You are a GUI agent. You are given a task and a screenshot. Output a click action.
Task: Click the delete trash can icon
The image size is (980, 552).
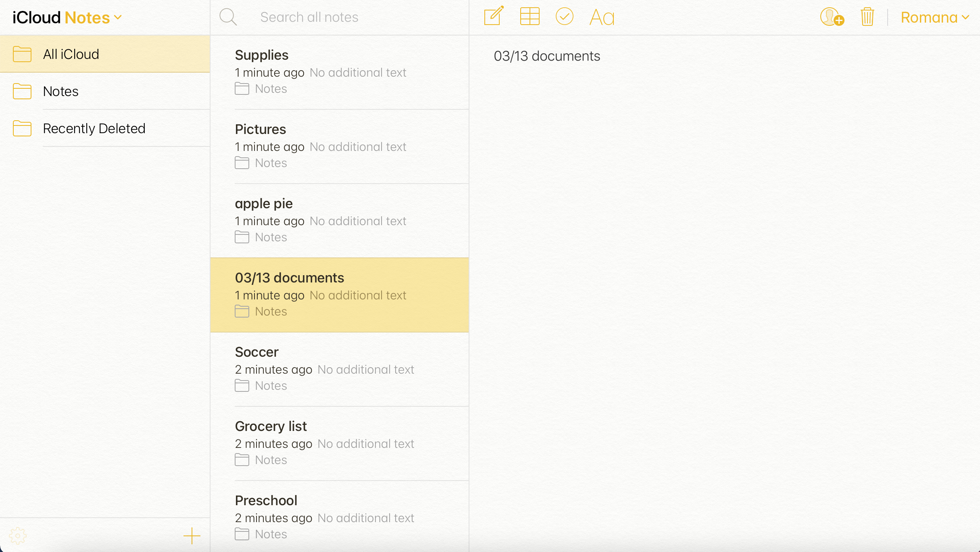[x=867, y=17]
